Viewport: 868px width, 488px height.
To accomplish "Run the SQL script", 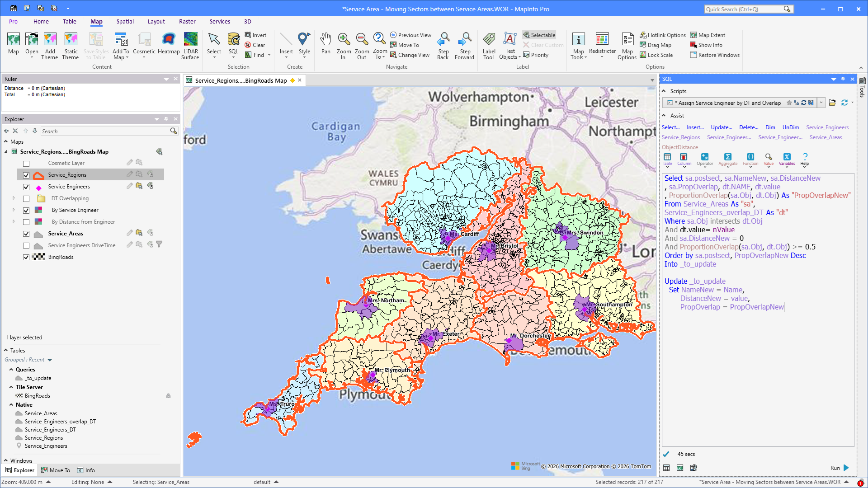I will 840,468.
